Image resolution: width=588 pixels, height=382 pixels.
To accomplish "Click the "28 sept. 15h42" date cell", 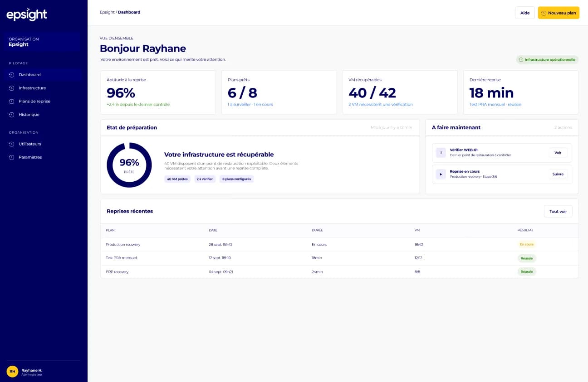I will (x=220, y=245).
